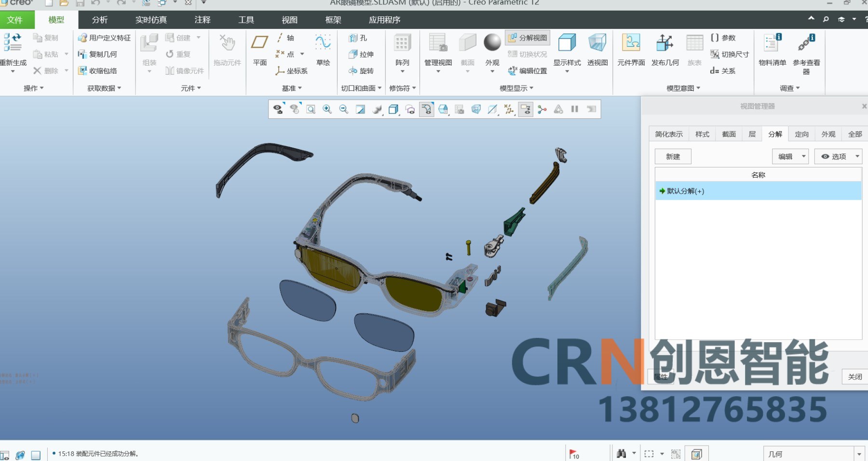Open the datum display filters dropdown

(x=509, y=110)
